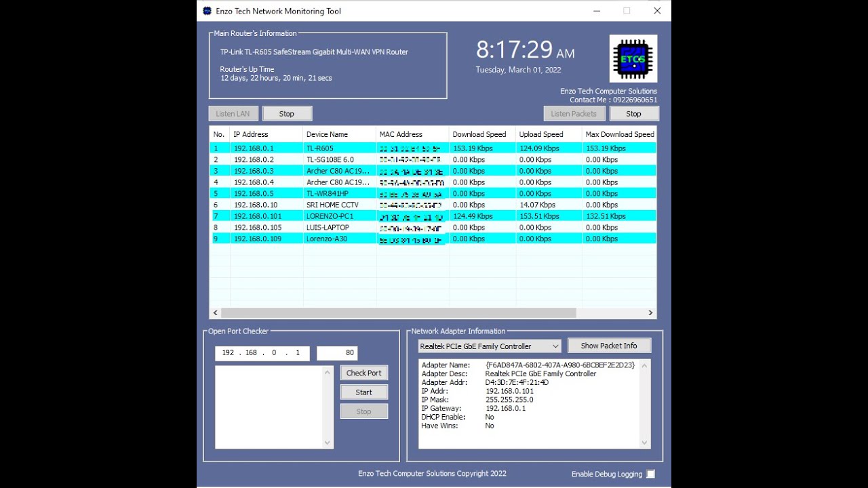Click the right arrow of the device list scrollbar
868x488 pixels.
click(x=650, y=313)
